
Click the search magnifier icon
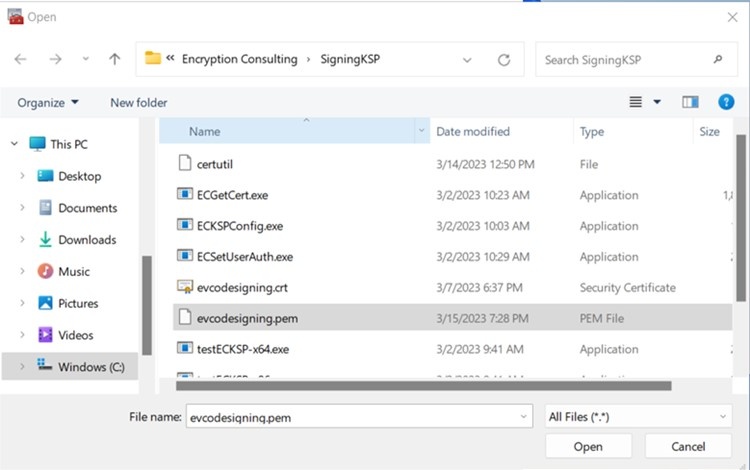(x=717, y=59)
